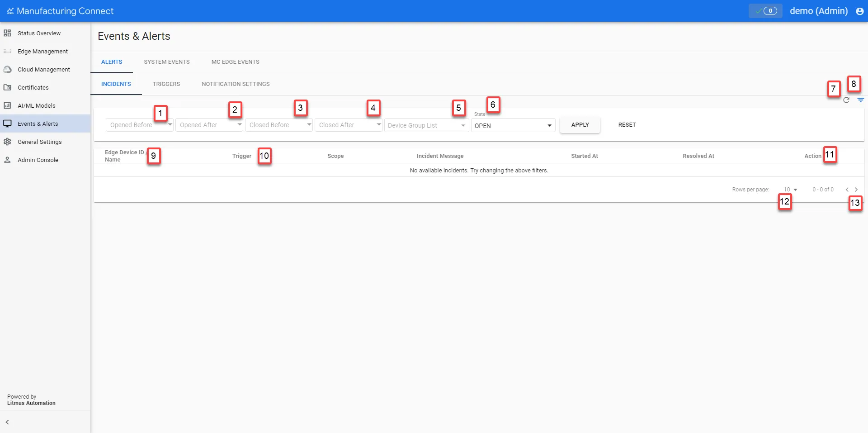This screenshot has height=433, width=868.
Task: Open Edge Management from the sidebar
Action: click(45, 51)
